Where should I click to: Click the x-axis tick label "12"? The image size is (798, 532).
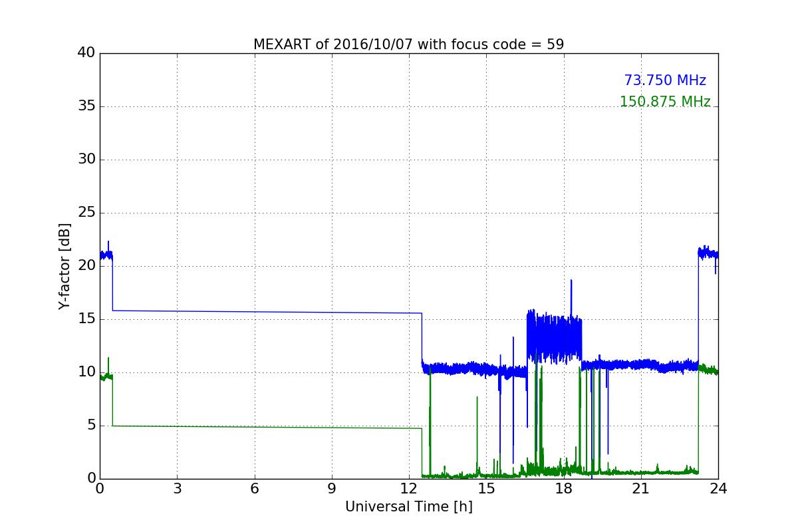[409, 488]
